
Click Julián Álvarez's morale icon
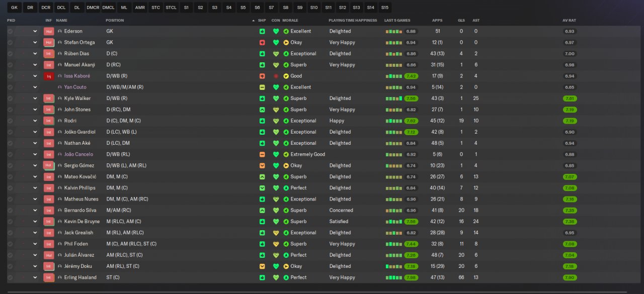(x=286, y=255)
